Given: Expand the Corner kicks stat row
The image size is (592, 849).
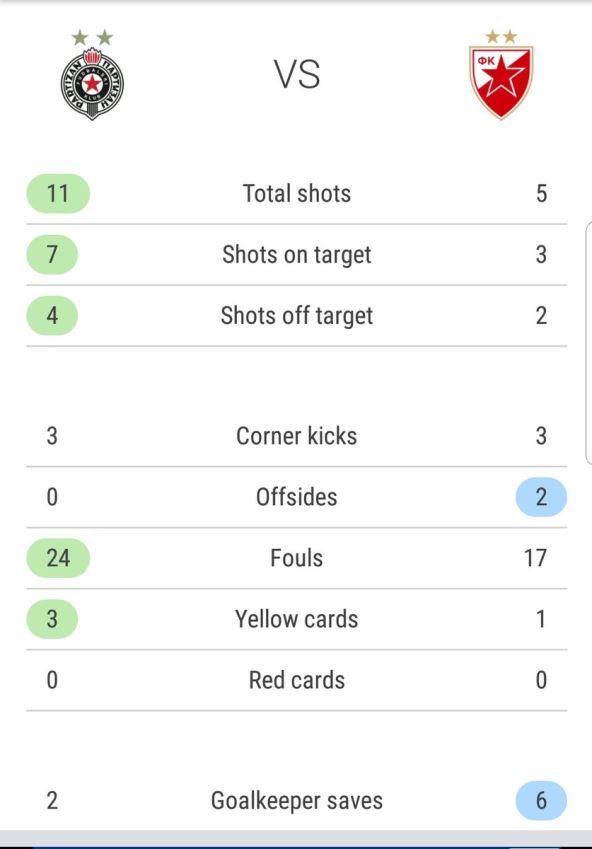Looking at the screenshot, I should [296, 436].
